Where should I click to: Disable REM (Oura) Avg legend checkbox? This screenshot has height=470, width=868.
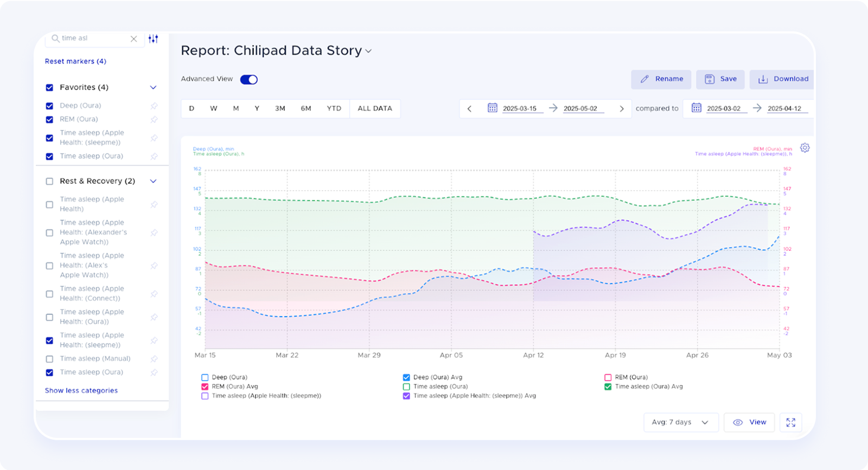coord(205,387)
